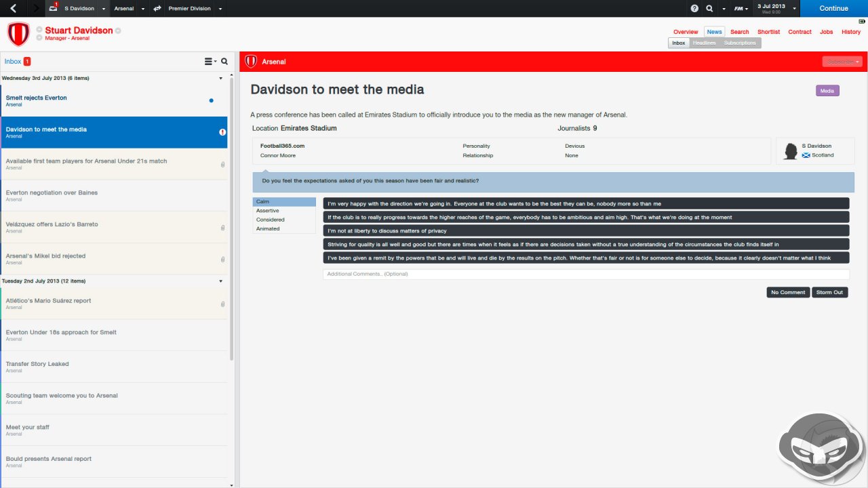Click paperclip on Available first team players item
The image size is (868, 488).
click(222, 165)
